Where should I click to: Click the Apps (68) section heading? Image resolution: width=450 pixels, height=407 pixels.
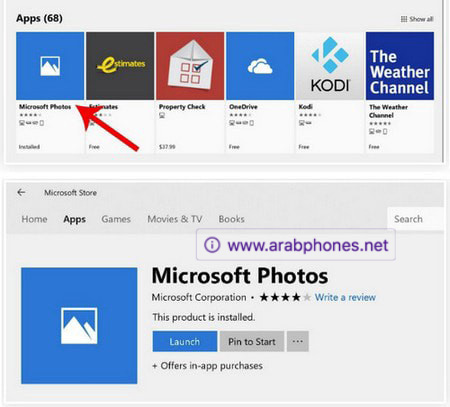(x=39, y=18)
